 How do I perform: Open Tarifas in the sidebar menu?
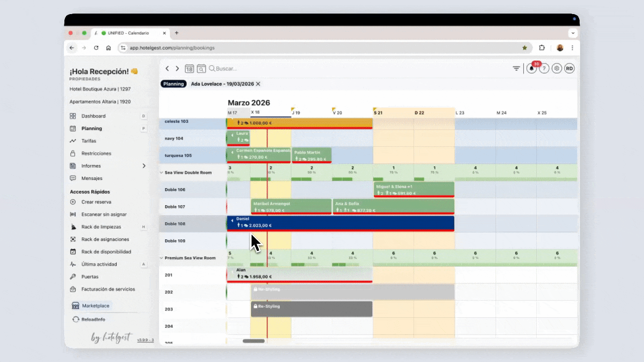point(89,141)
